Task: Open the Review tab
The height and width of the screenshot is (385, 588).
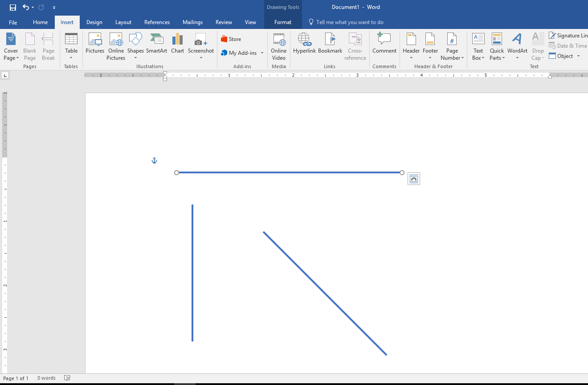Action: pyautogui.click(x=224, y=22)
